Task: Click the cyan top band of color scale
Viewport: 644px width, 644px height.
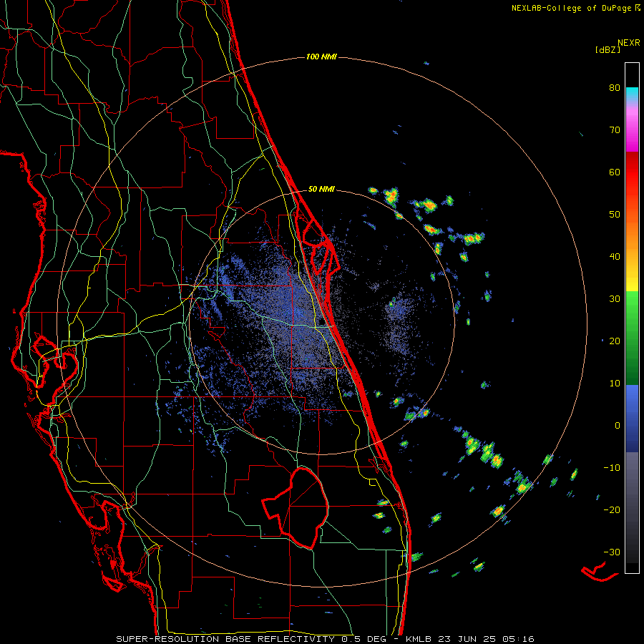Action: coord(632,94)
